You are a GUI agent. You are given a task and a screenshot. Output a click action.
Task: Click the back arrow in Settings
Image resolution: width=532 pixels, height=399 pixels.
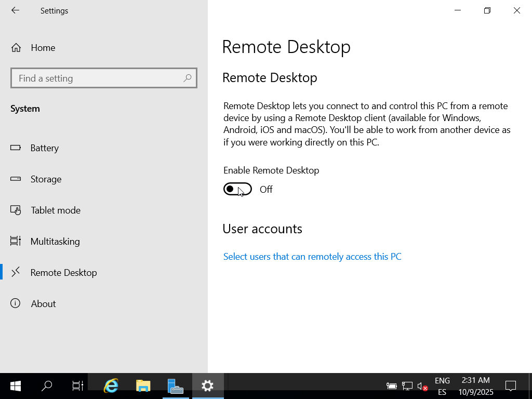(x=15, y=10)
